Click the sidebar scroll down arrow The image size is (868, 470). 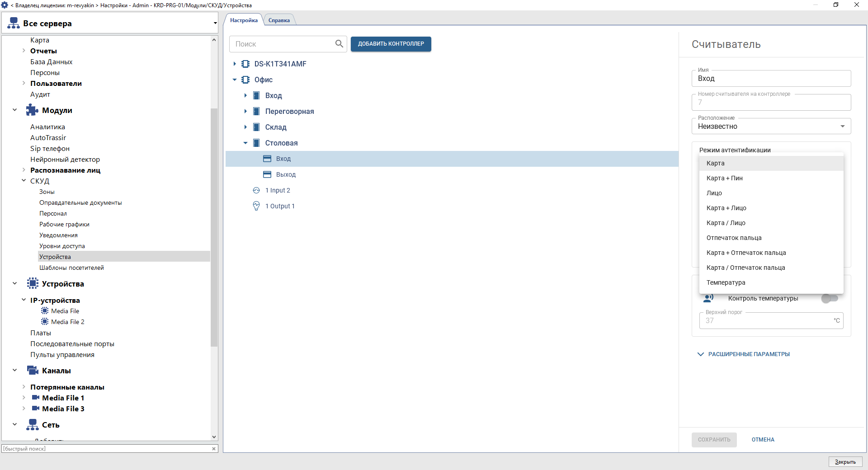coord(214,437)
